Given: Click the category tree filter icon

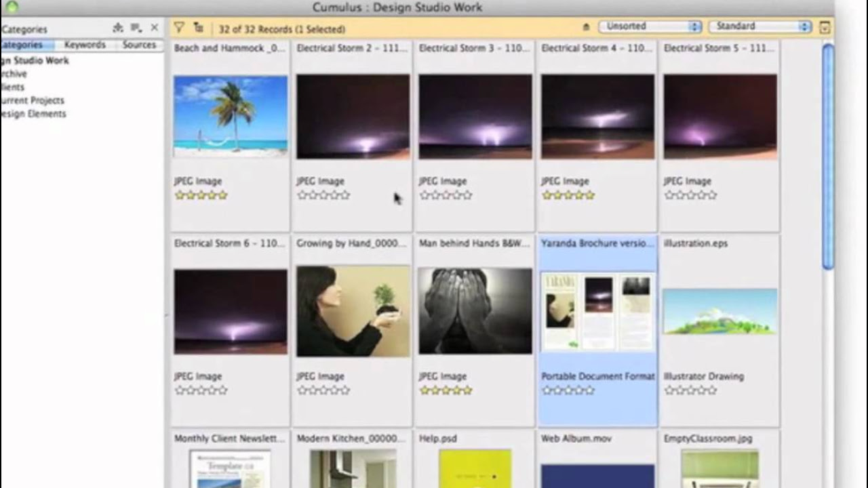Looking at the screenshot, I should click(x=198, y=28).
